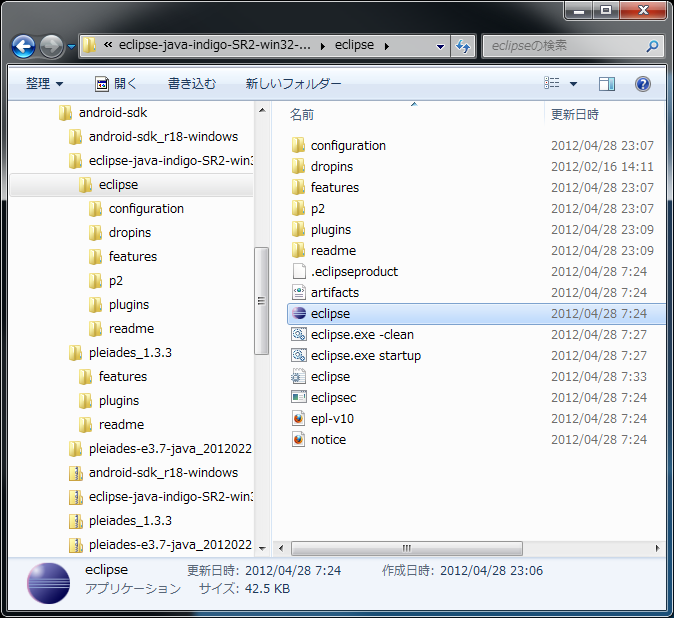Select p2 folder icon in file list

tap(299, 209)
